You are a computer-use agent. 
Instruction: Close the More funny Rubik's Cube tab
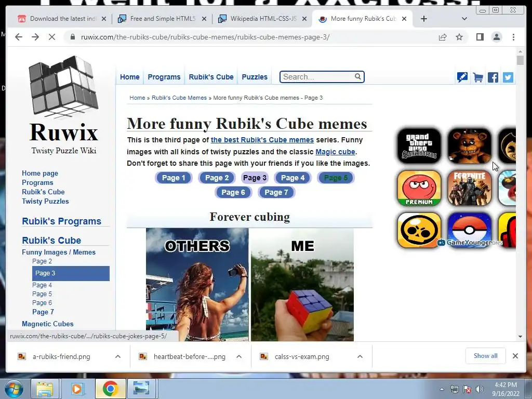pyautogui.click(x=404, y=19)
